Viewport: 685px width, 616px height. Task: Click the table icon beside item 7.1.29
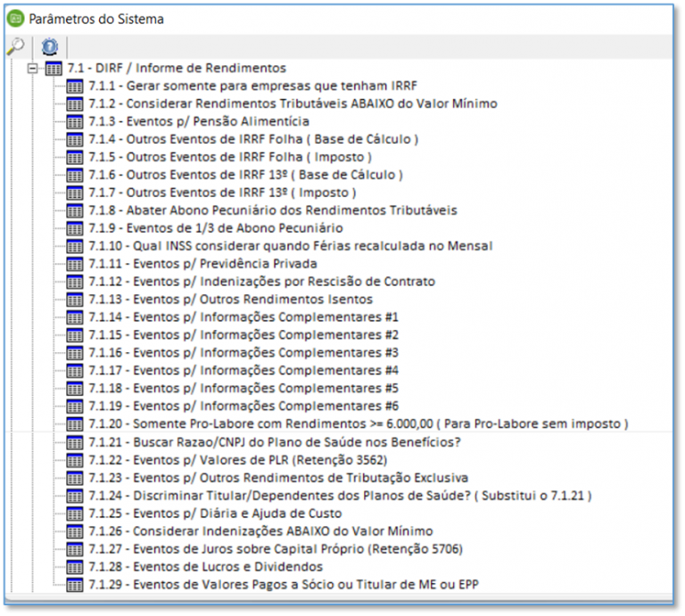[x=76, y=585]
